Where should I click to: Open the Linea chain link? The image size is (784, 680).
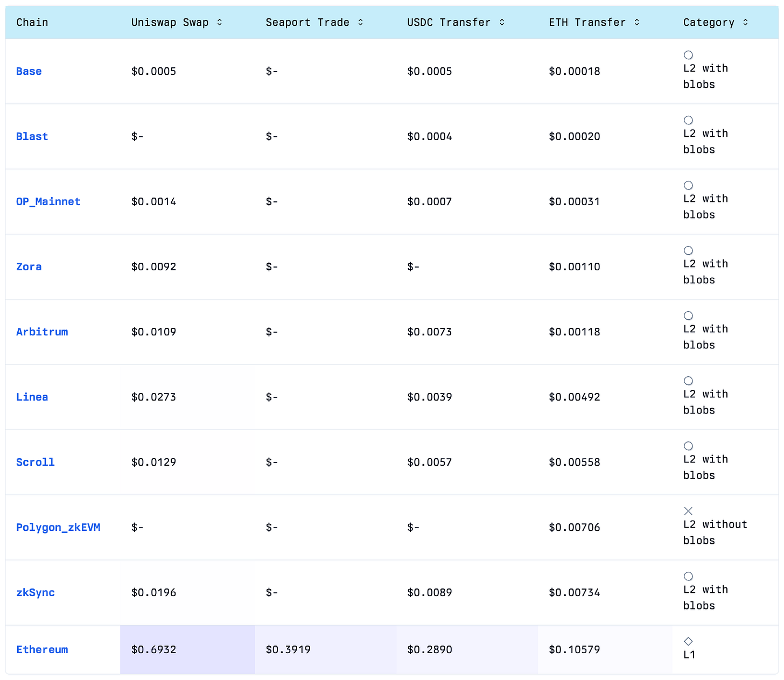pyautogui.click(x=32, y=397)
